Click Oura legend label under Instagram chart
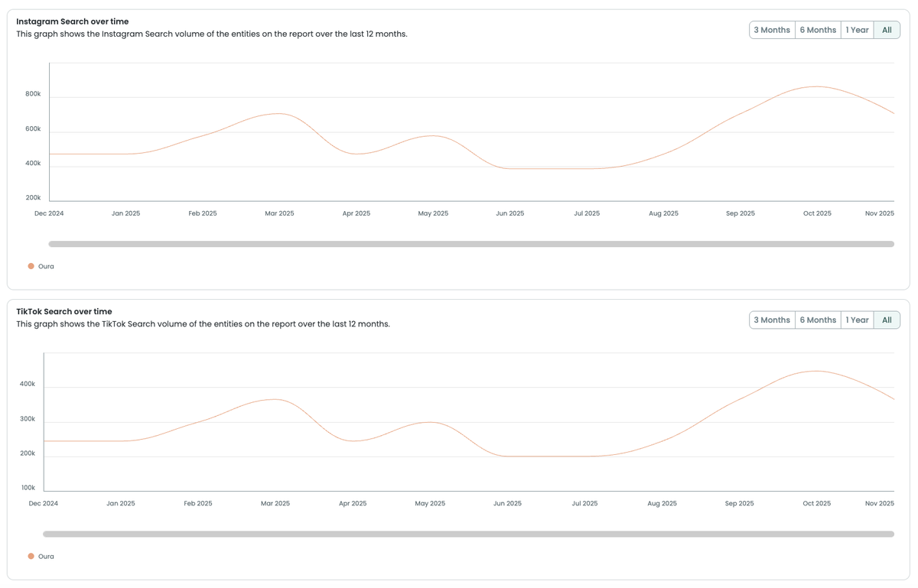This screenshot has height=588, width=918. [x=46, y=266]
